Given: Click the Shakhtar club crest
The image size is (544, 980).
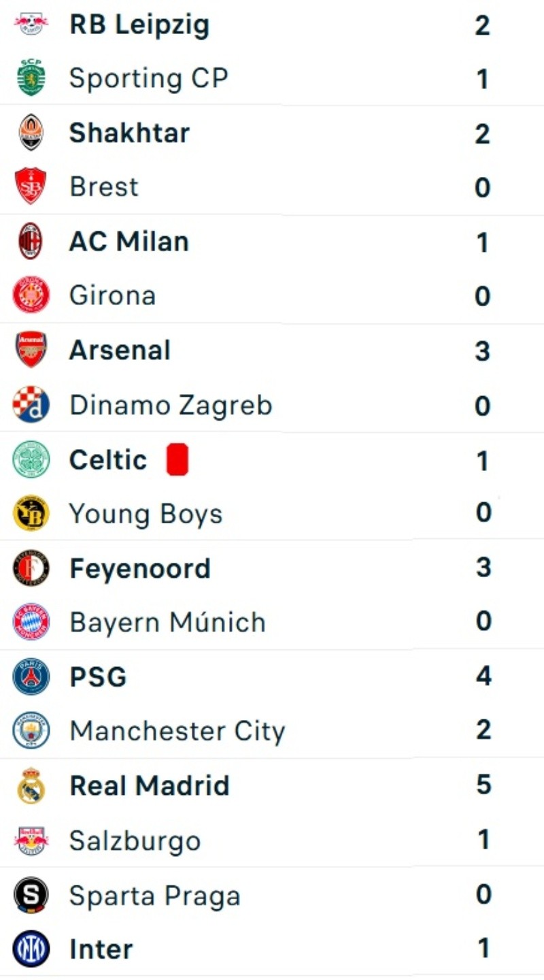Looking at the screenshot, I should [x=31, y=133].
